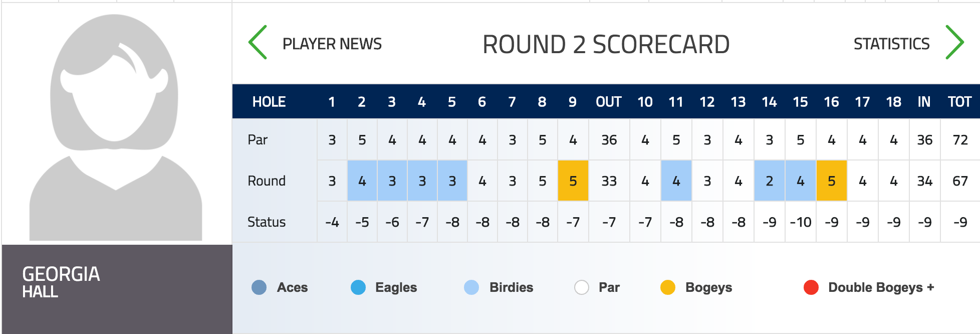
Task: Select the hole 16 bogey score cell
Action: click(832, 181)
